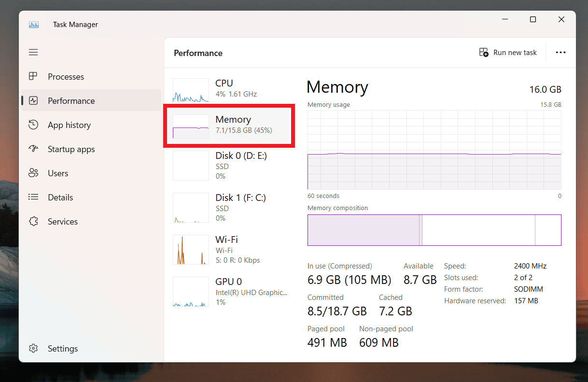The height and width of the screenshot is (382, 588).
Task: Click the Run new task text
Action: tap(515, 52)
